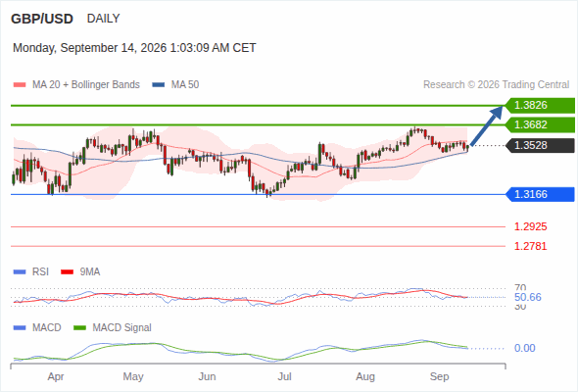
Task: Click the green MACD Signal legend swatch
Action: [79, 328]
